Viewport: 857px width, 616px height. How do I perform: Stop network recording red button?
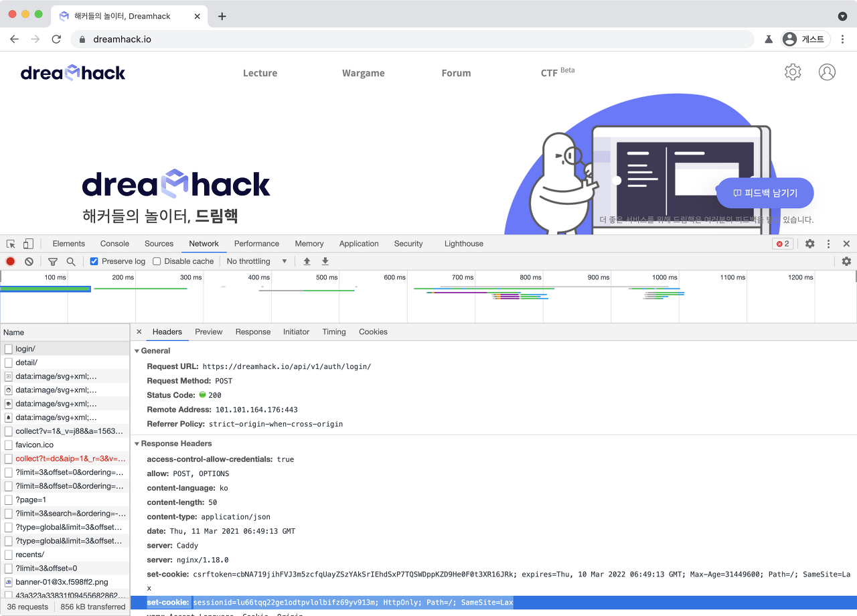point(11,261)
